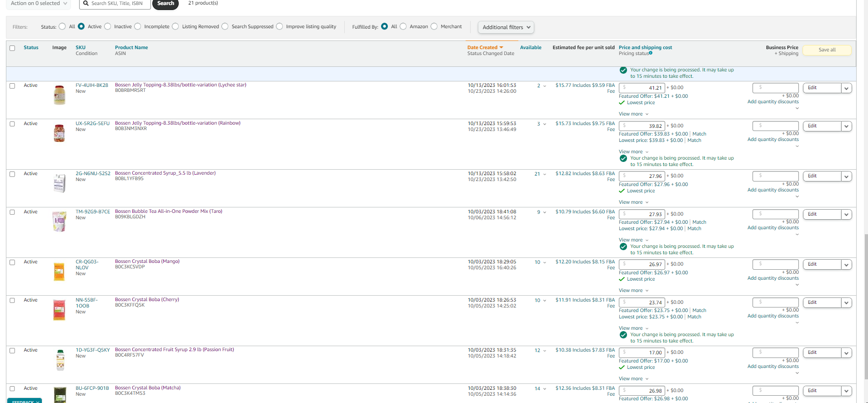Viewport: 868px width, 403px height.
Task: Expand the available quantity chevron for Lavender syrup
Action: tap(545, 174)
